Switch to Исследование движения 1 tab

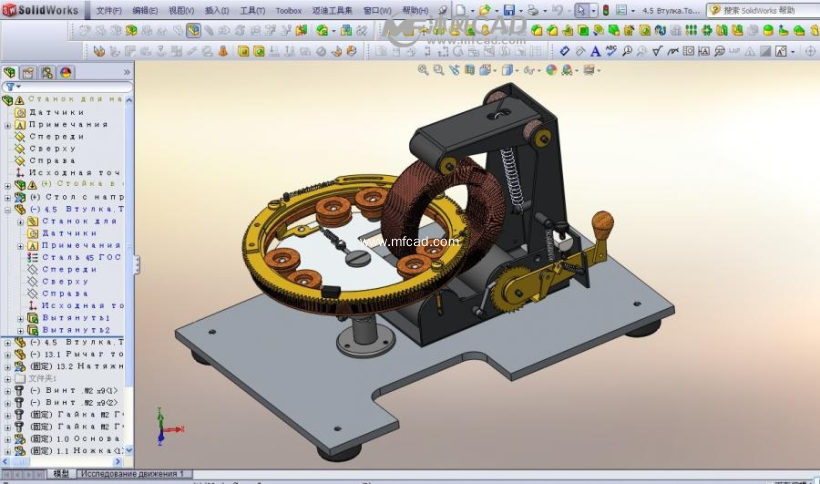point(135,474)
